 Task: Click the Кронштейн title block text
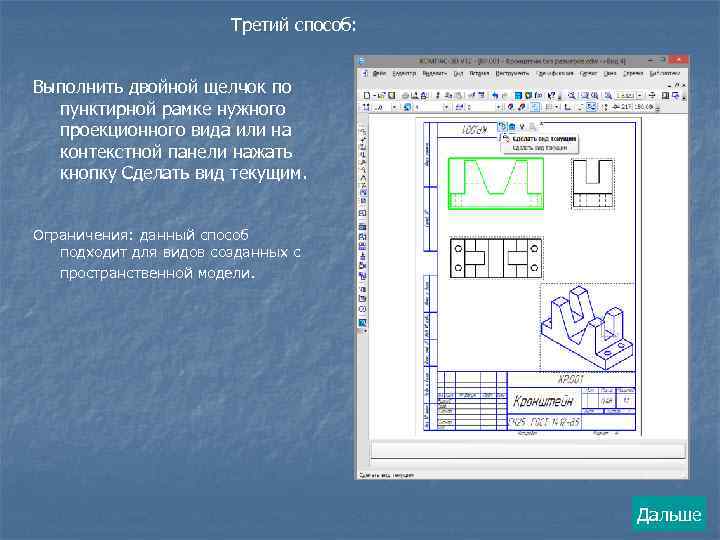click(543, 401)
